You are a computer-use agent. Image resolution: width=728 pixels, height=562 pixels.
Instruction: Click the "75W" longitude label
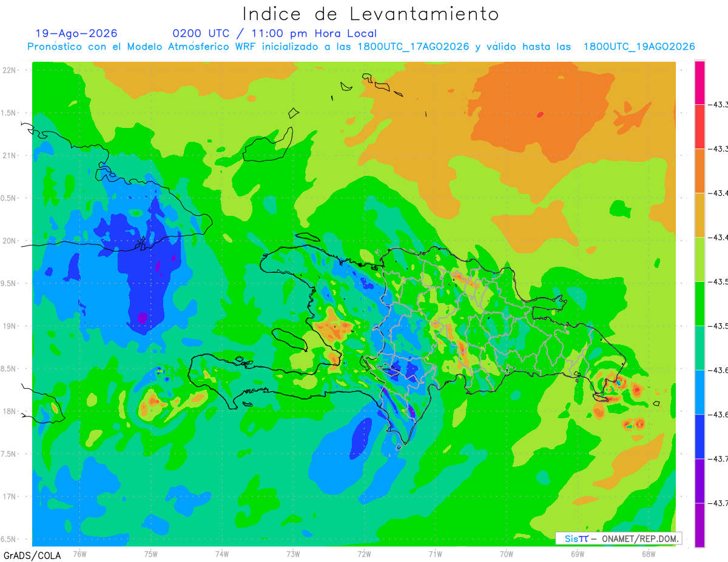pyautogui.click(x=150, y=554)
